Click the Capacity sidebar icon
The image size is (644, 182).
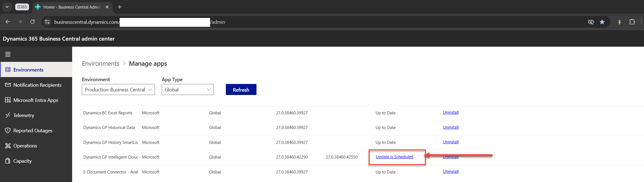pos(8,161)
